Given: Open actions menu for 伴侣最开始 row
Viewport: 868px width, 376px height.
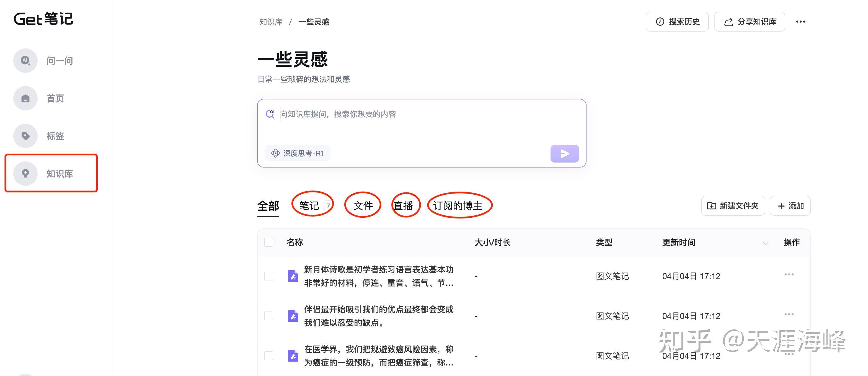Looking at the screenshot, I should click(789, 314).
